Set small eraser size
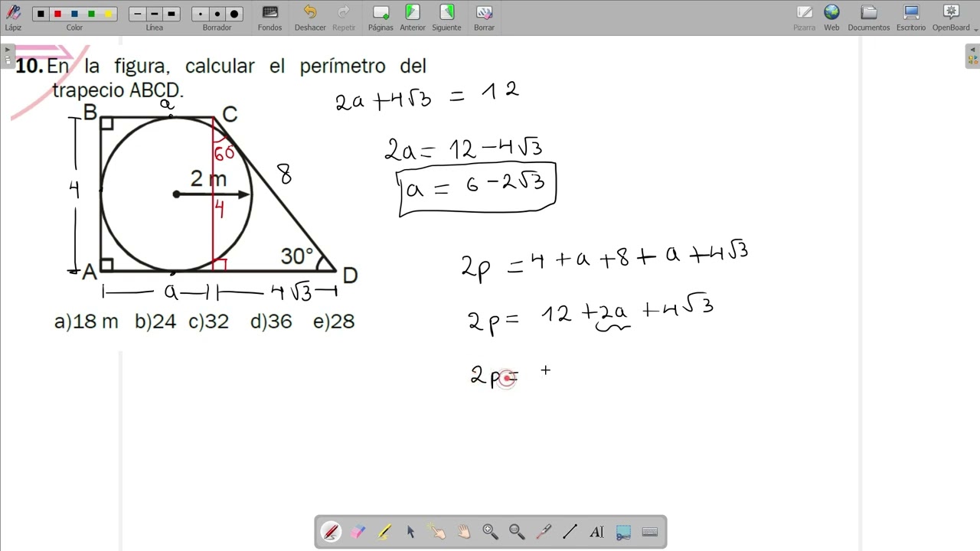Image resolution: width=980 pixels, height=551 pixels. (x=201, y=14)
